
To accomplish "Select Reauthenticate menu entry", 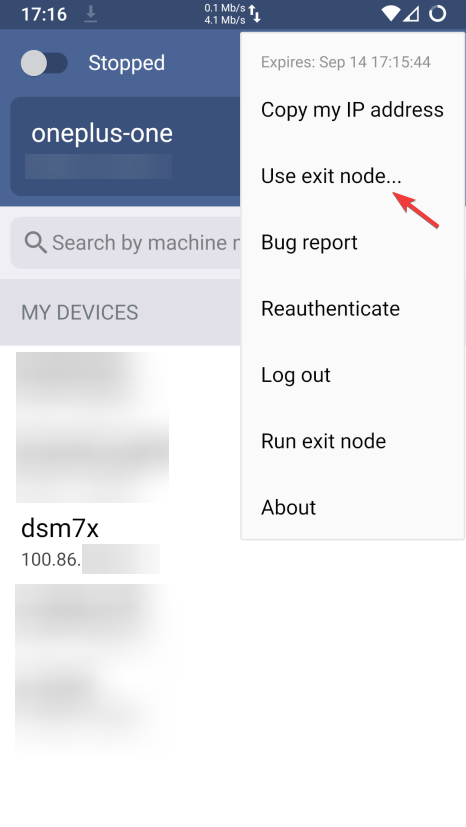I will (x=352, y=309).
